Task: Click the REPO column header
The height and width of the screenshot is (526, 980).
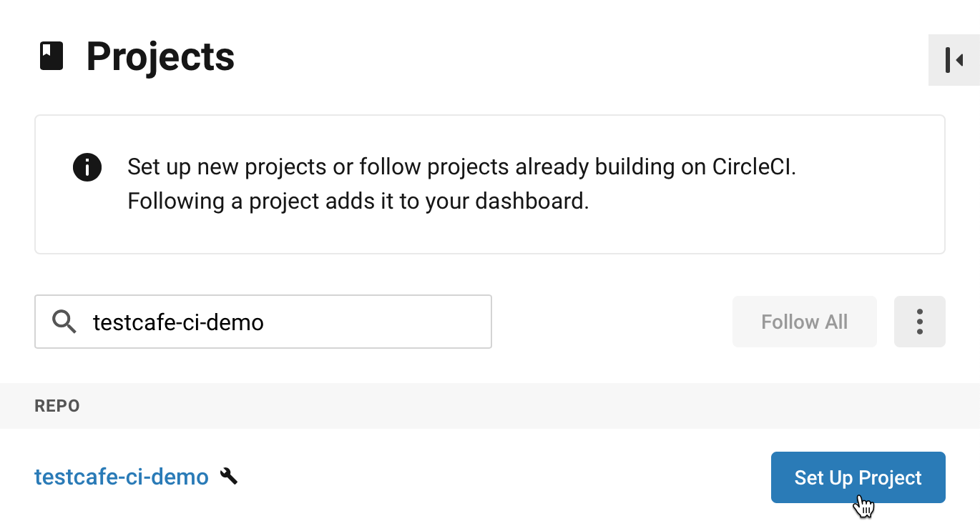Action: pyautogui.click(x=57, y=405)
